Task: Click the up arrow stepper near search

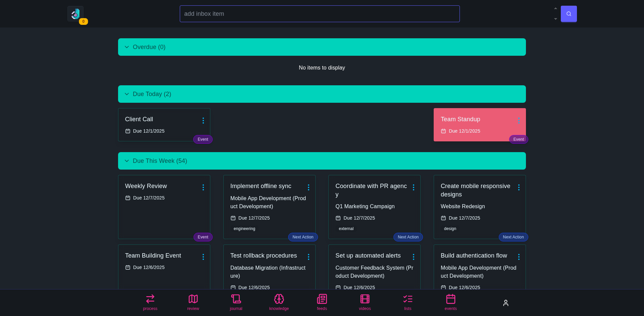Action: (x=555, y=8)
